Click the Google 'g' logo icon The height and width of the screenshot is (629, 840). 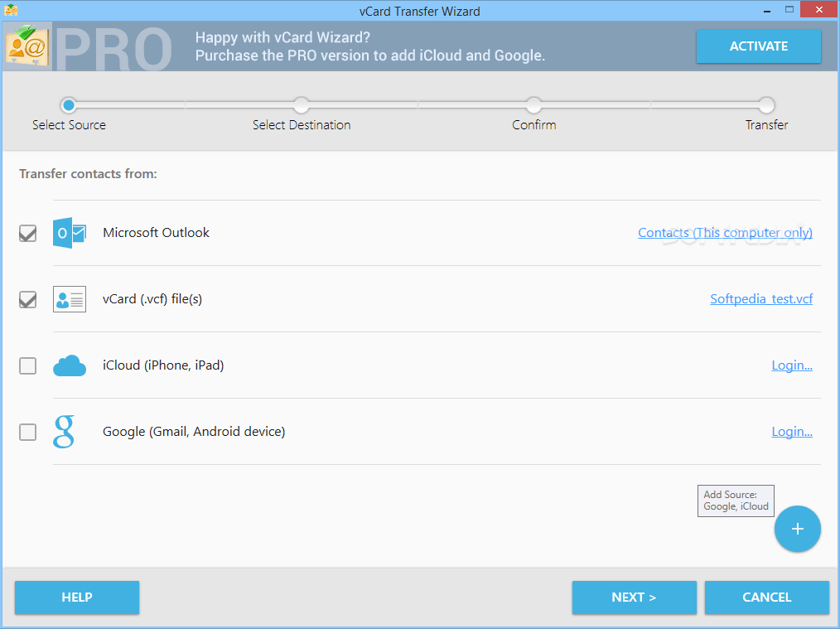click(x=64, y=432)
